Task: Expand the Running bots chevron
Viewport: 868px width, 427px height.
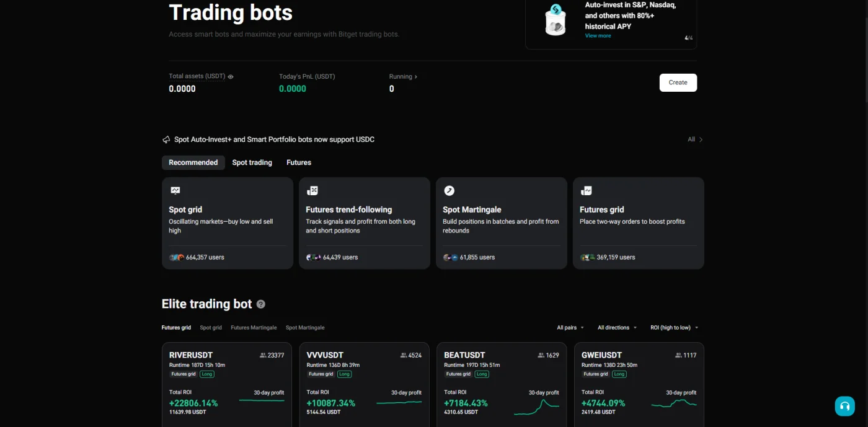Action: click(x=415, y=77)
